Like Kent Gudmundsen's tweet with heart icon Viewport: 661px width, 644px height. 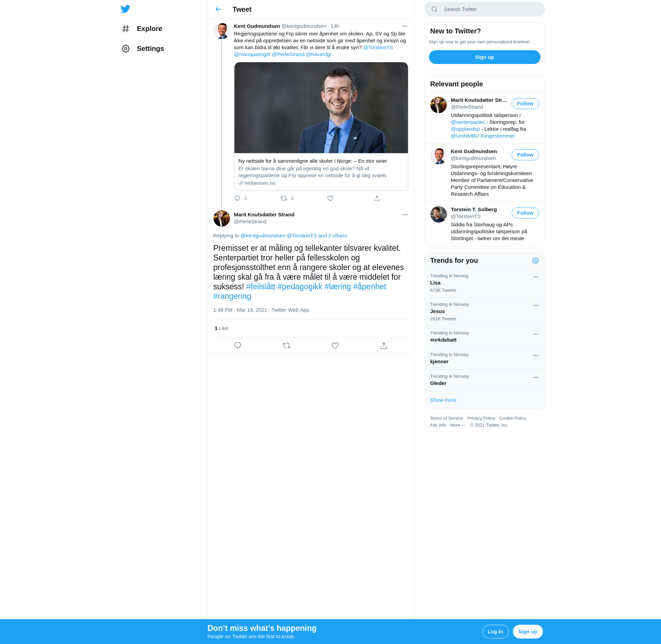point(330,198)
